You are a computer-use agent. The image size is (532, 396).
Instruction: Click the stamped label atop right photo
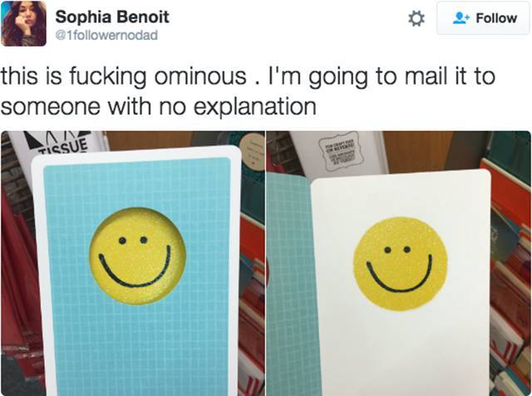coord(340,151)
